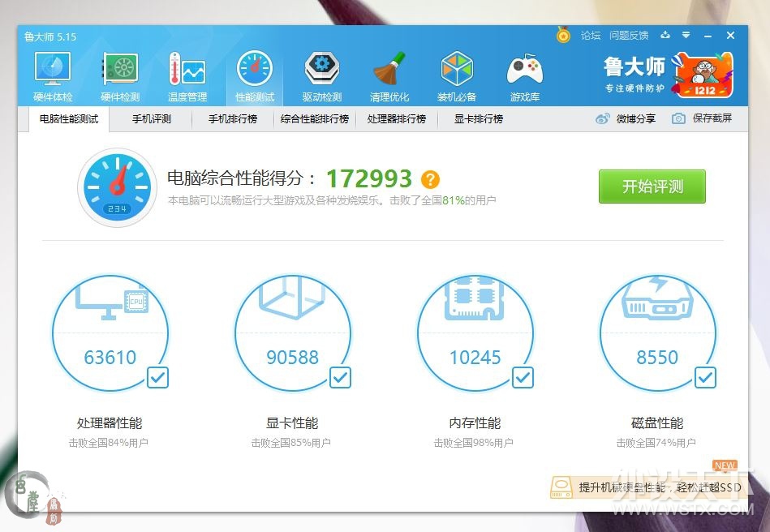Switch to 处理器排行榜 tab
The width and height of the screenshot is (770, 532).
tap(396, 118)
